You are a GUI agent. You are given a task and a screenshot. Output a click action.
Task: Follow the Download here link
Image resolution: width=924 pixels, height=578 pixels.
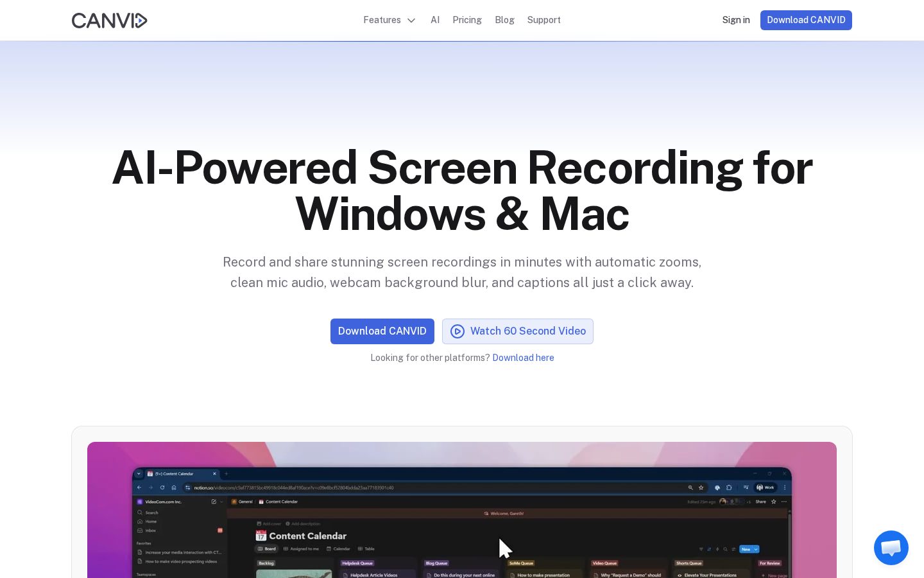coord(523,358)
